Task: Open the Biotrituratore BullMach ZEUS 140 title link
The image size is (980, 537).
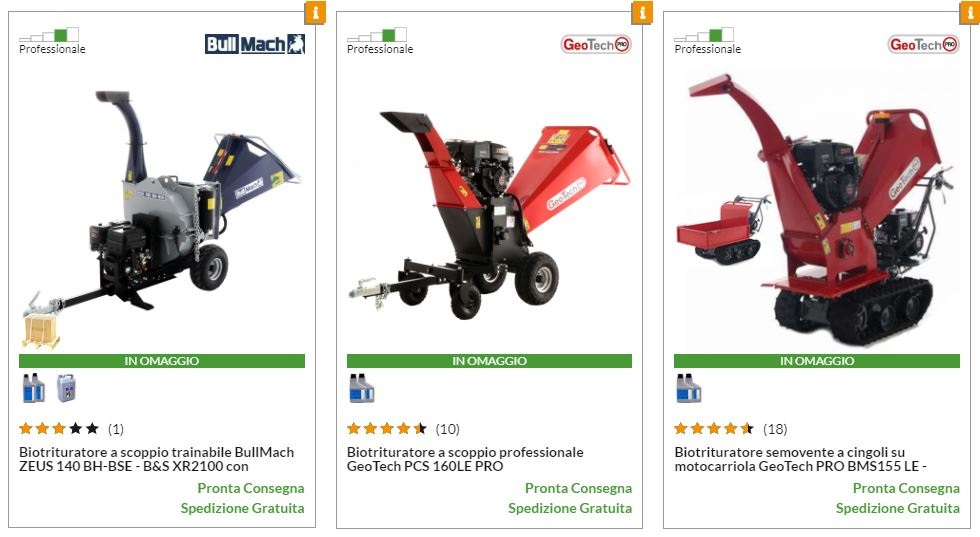Action: 156,459
